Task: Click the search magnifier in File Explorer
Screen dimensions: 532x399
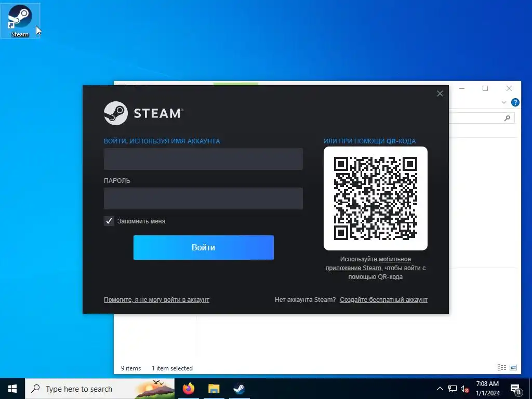Action: 507,118
